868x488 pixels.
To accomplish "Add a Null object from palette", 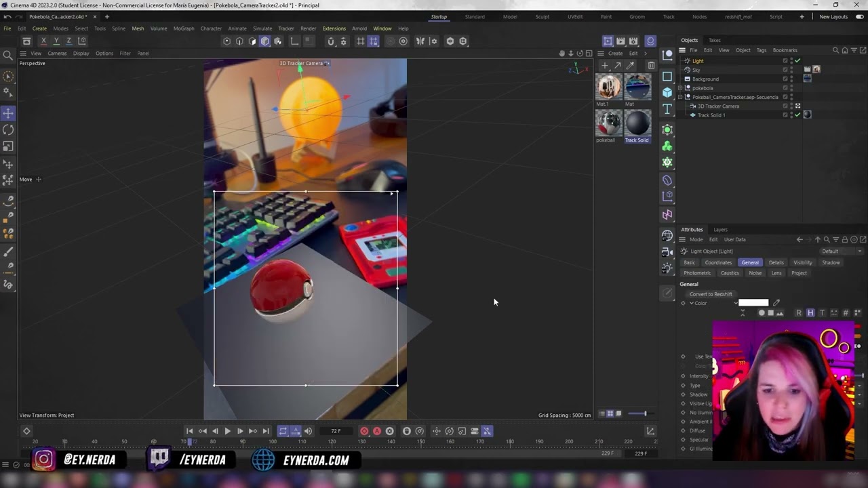I will coord(667,55).
